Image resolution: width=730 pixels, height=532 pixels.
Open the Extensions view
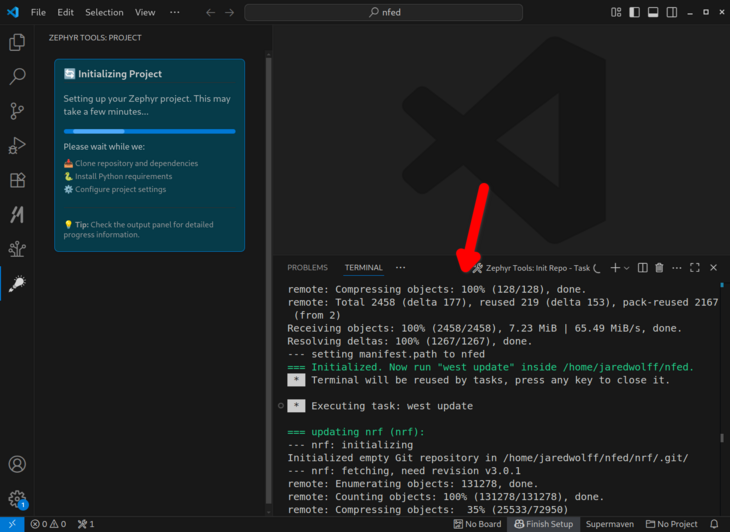pos(17,180)
